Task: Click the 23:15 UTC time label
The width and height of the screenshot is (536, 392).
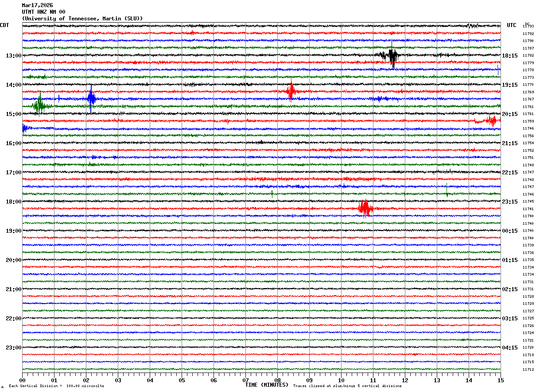Action: click(x=510, y=201)
